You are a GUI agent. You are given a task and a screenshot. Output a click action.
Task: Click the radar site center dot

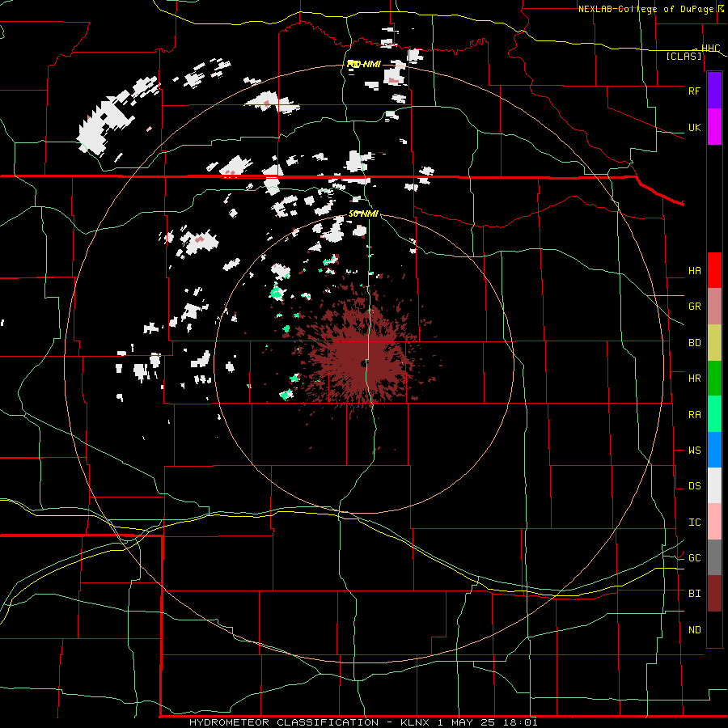[x=363, y=363]
